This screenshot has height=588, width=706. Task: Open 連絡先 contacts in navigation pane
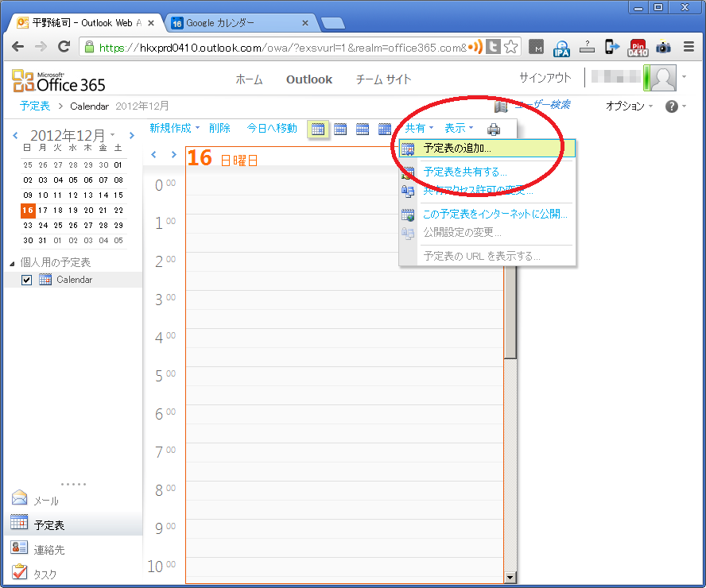coord(48,549)
